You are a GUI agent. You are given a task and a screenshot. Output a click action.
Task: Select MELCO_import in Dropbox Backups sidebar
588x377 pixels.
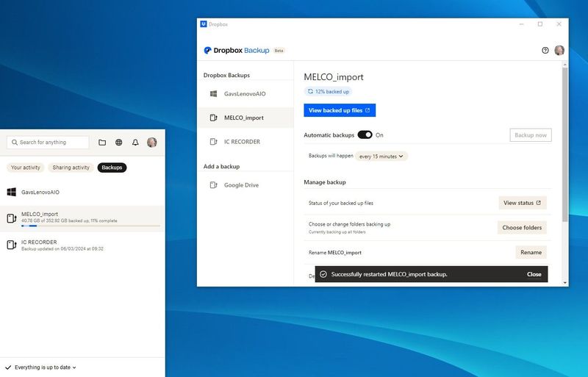click(245, 118)
